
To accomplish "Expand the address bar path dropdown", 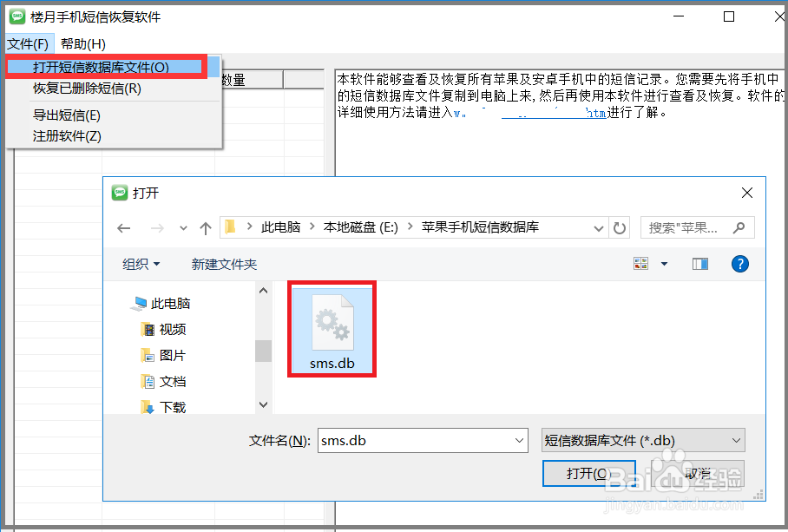I will click(598, 228).
